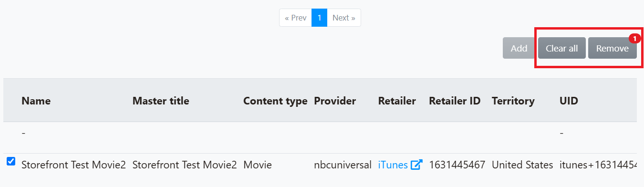This screenshot has width=644, height=187.
Task: Select page 1 in pagination
Action: 319,18
